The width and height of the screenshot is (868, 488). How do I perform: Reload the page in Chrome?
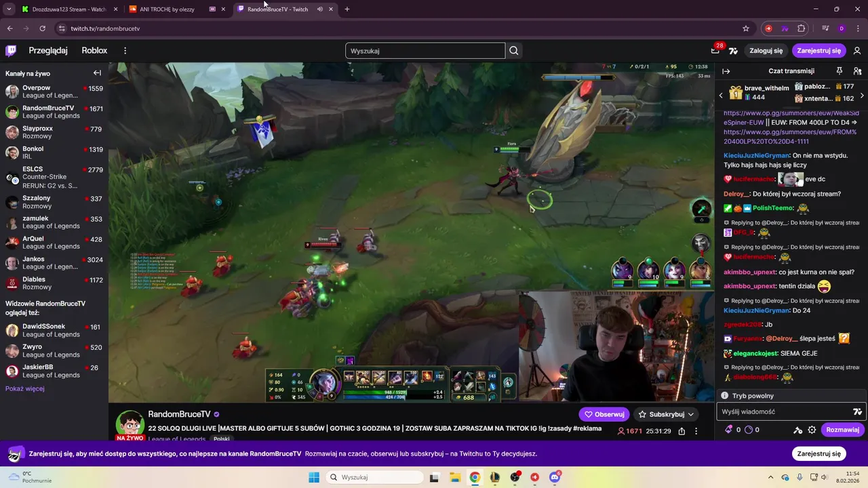click(x=42, y=28)
